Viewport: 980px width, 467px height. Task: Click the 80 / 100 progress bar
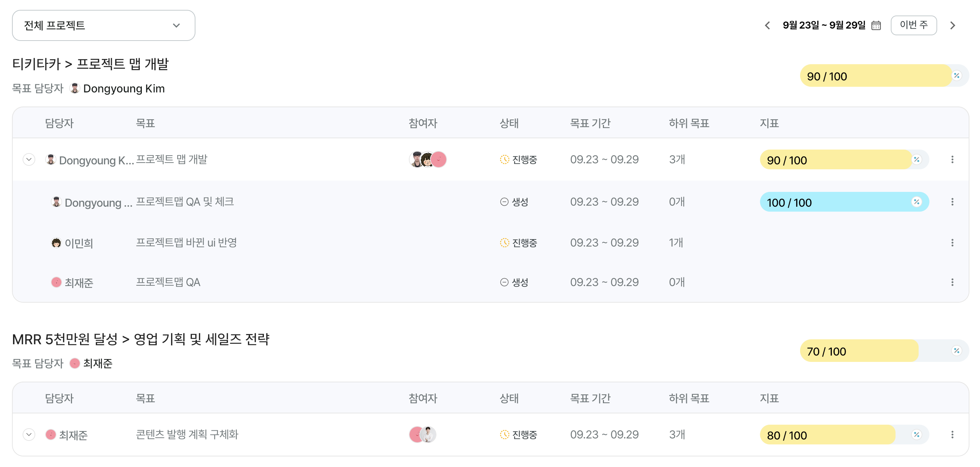point(828,435)
